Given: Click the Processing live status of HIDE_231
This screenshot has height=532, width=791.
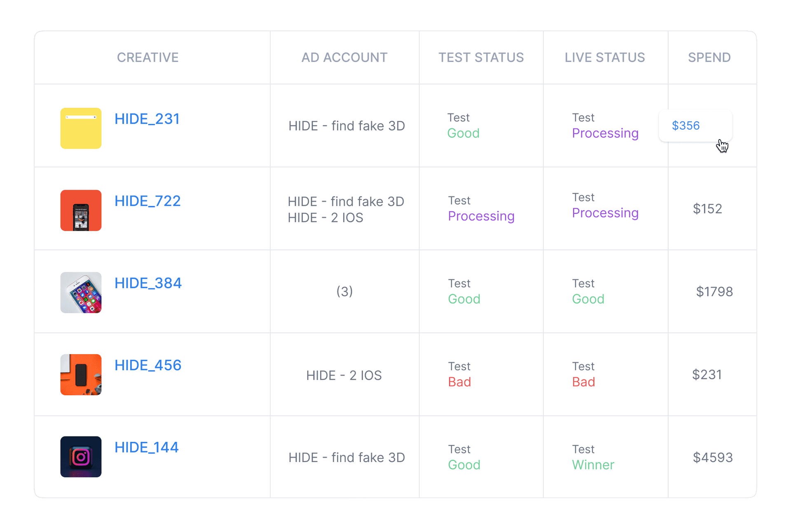Looking at the screenshot, I should [x=605, y=133].
